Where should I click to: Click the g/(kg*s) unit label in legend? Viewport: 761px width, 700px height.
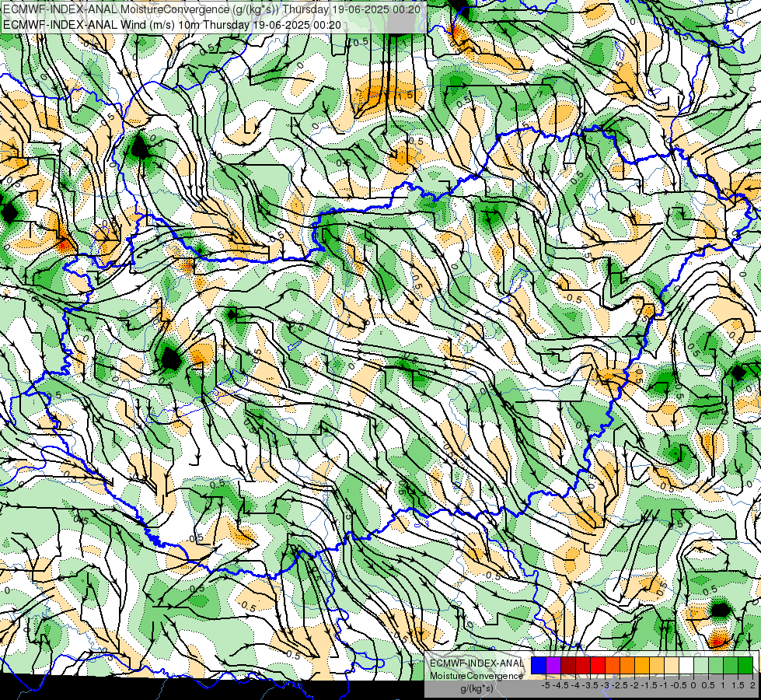pyautogui.click(x=476, y=688)
